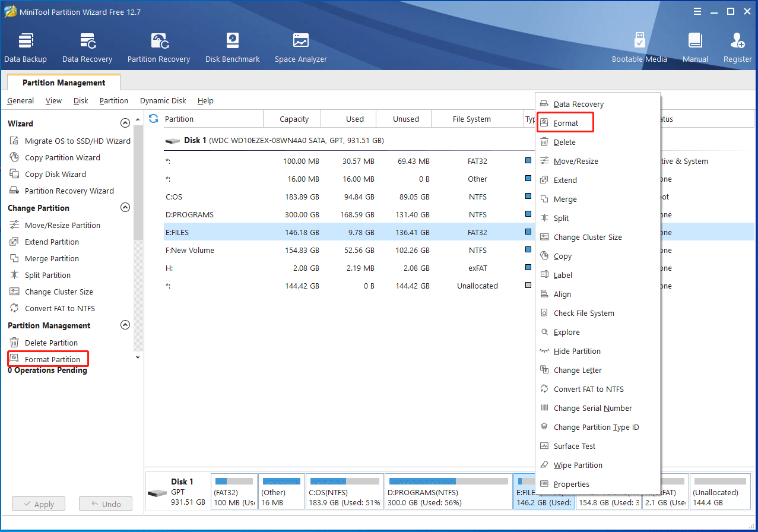Collapse the Partition Management sidebar section
The height and width of the screenshot is (532, 758).
pos(125,325)
